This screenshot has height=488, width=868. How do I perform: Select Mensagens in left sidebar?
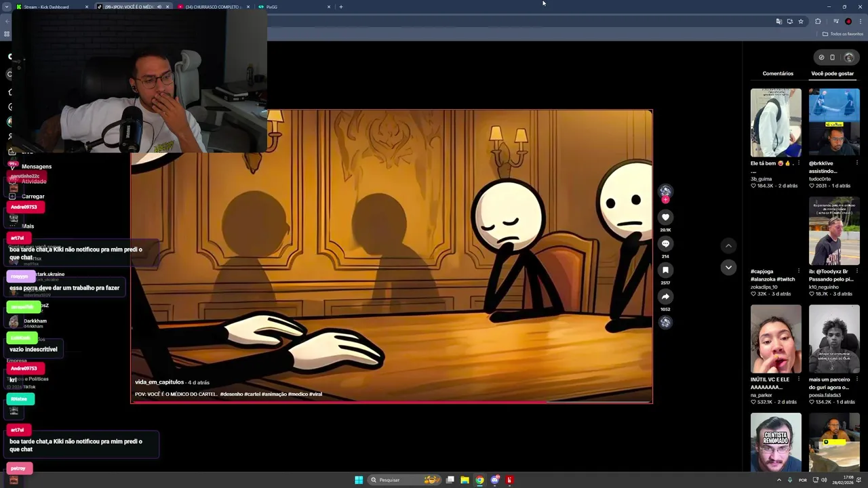(37, 167)
